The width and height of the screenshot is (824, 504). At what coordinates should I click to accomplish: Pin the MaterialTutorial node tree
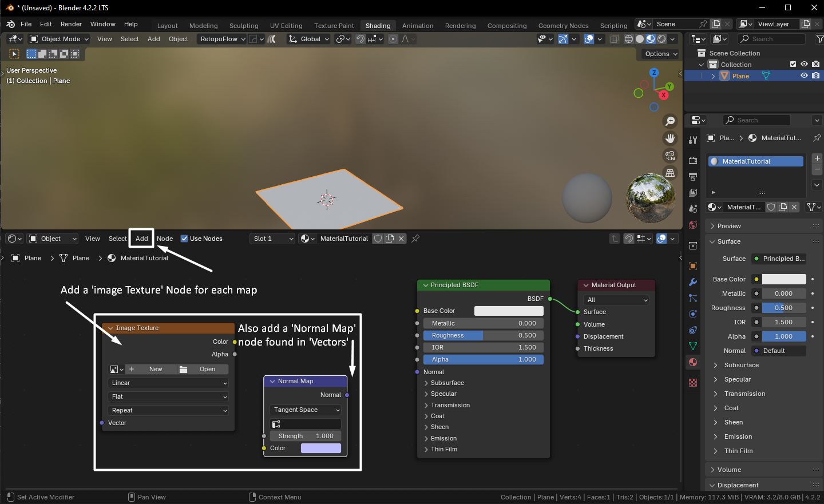point(416,239)
